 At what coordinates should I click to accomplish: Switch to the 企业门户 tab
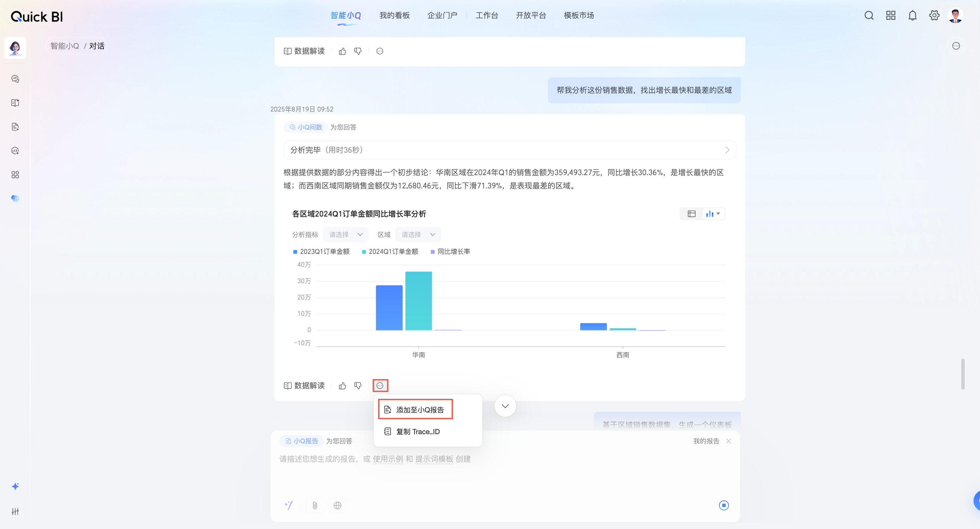(442, 16)
